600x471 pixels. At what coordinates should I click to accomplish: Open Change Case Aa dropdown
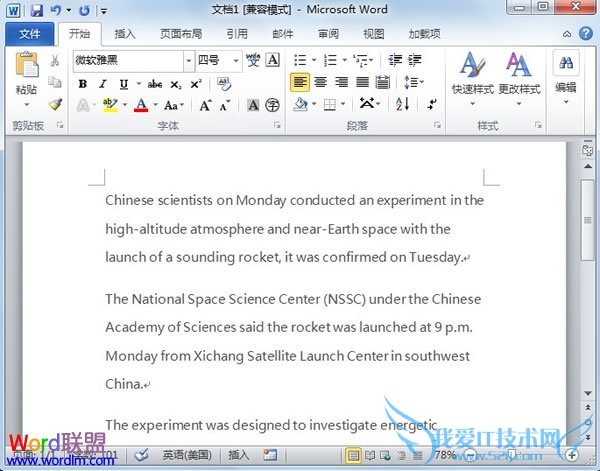click(174, 105)
